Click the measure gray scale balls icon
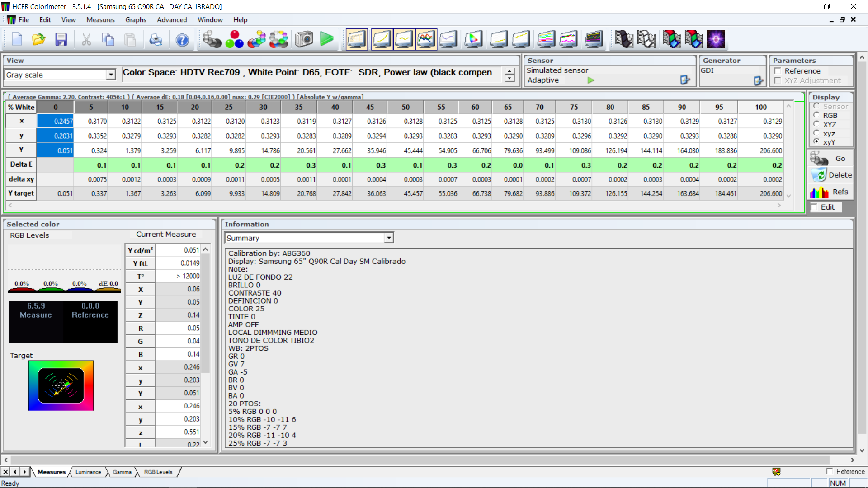 [212, 40]
